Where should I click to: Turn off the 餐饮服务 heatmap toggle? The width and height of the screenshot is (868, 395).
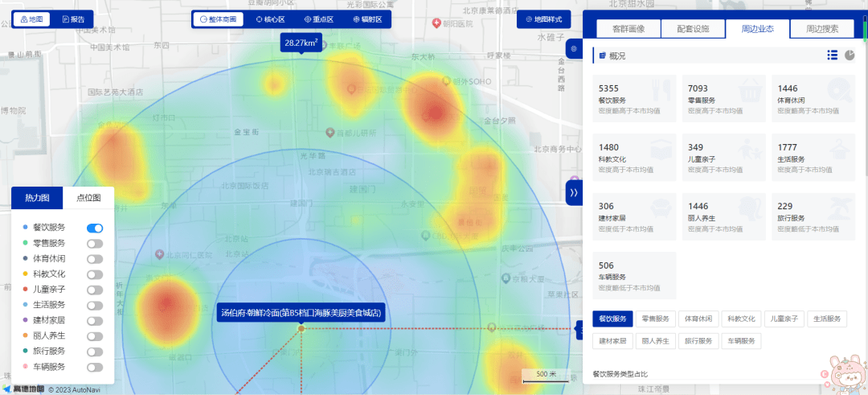[95, 228]
